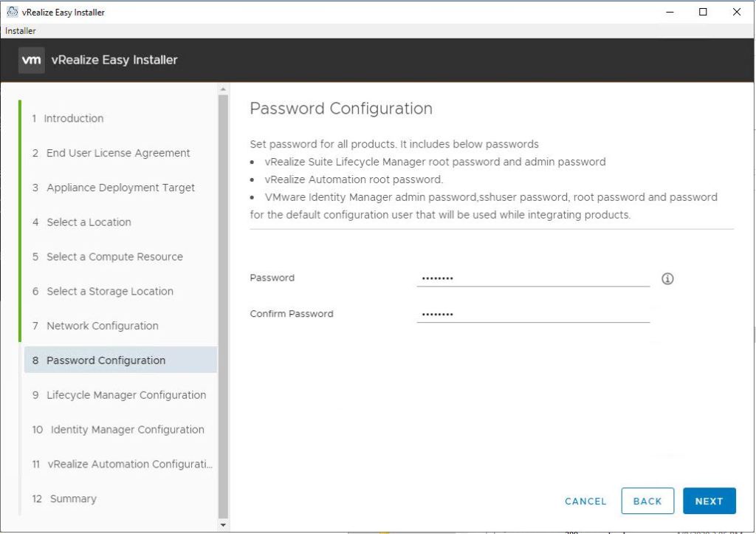Open the Installer menu
The width and height of the screenshot is (756, 534).
[x=21, y=31]
